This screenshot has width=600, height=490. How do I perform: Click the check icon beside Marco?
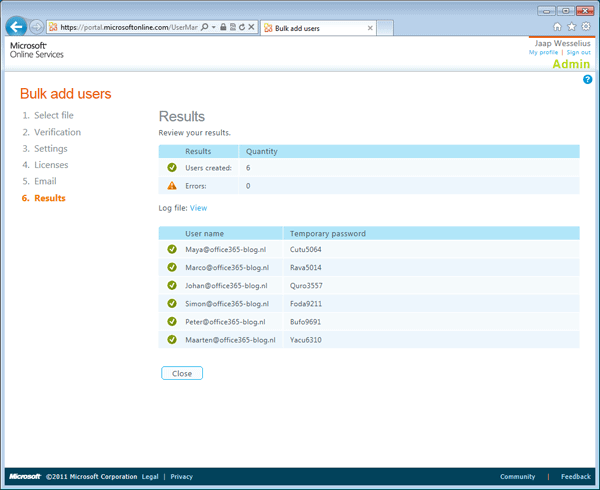point(172,267)
